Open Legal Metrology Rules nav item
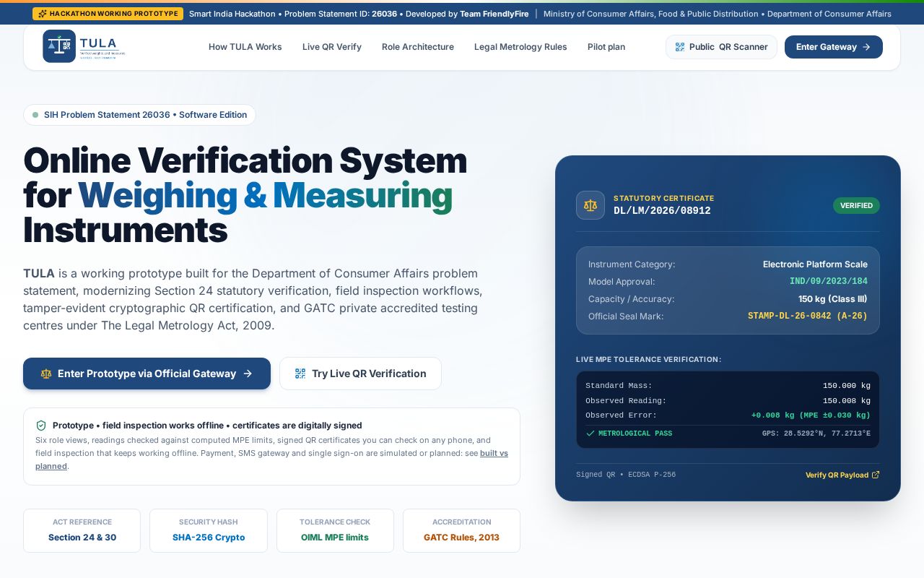The image size is (924, 578). pos(520,47)
